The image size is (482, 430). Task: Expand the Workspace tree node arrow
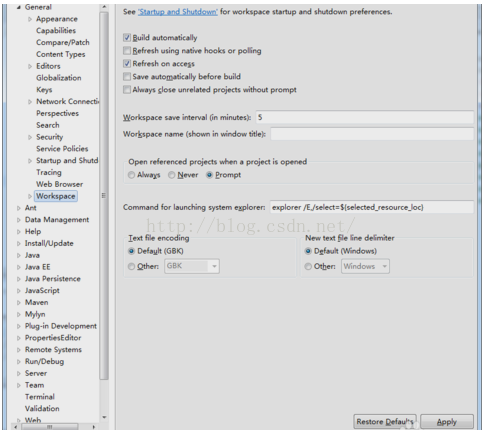pyautogui.click(x=30, y=196)
